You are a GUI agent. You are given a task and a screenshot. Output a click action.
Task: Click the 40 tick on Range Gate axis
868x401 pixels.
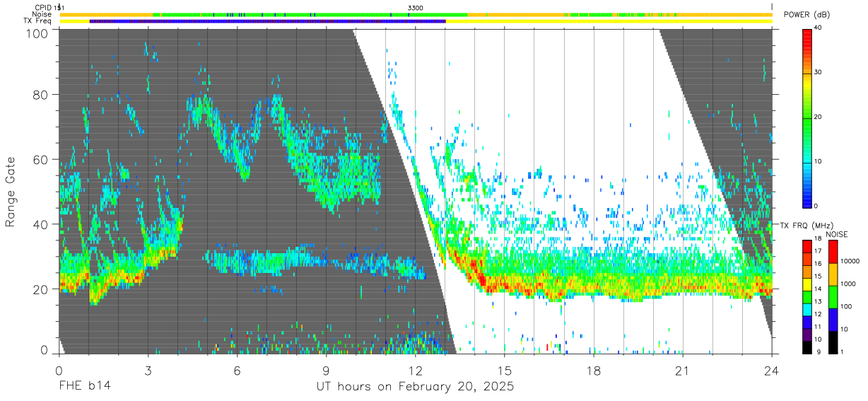42,224
